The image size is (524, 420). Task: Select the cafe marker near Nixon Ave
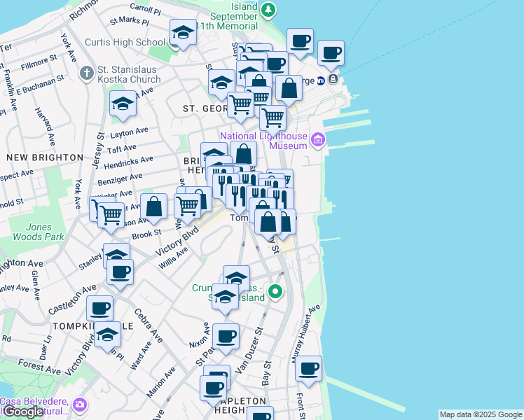(x=226, y=337)
